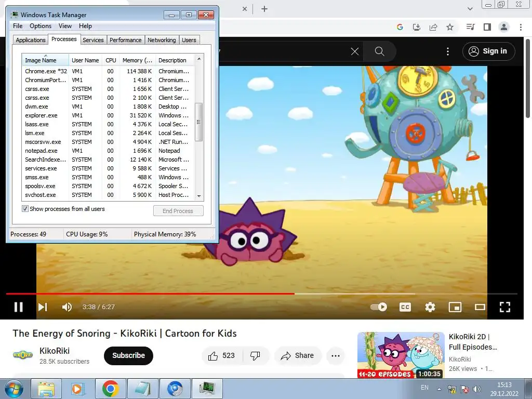Open the video settings gear
Viewport: 532px width, 399px height.
pos(430,307)
